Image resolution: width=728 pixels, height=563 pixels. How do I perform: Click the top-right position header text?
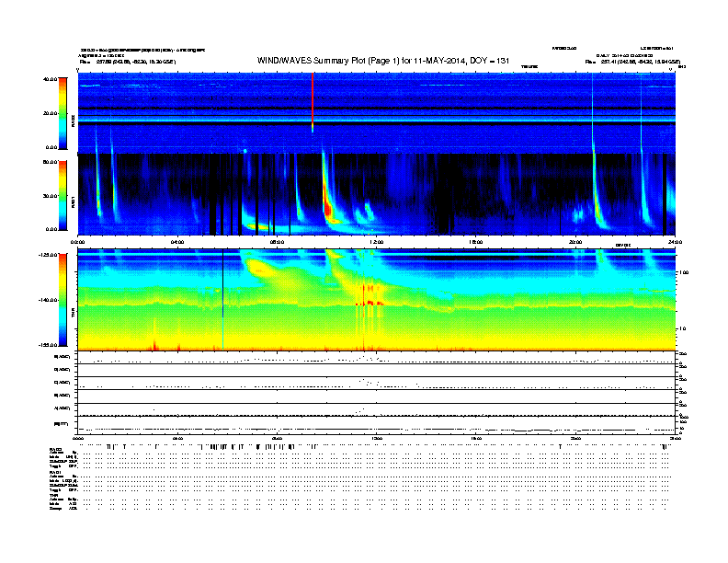pos(632,62)
